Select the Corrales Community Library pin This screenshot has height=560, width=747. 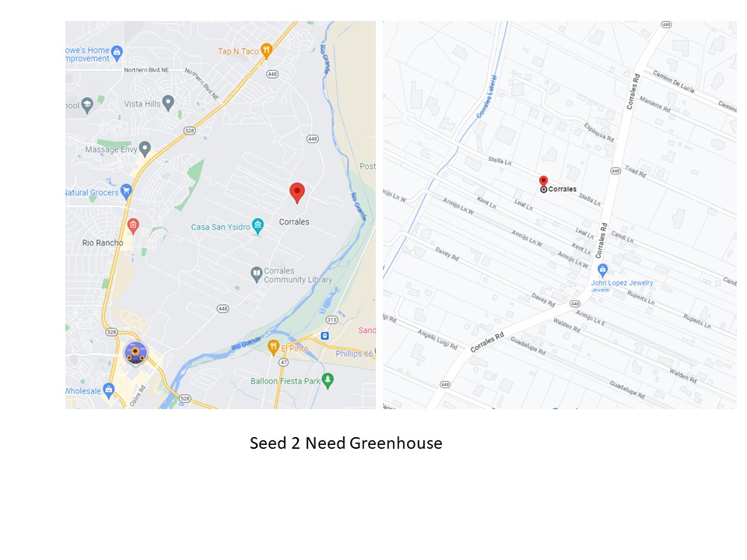(x=257, y=275)
